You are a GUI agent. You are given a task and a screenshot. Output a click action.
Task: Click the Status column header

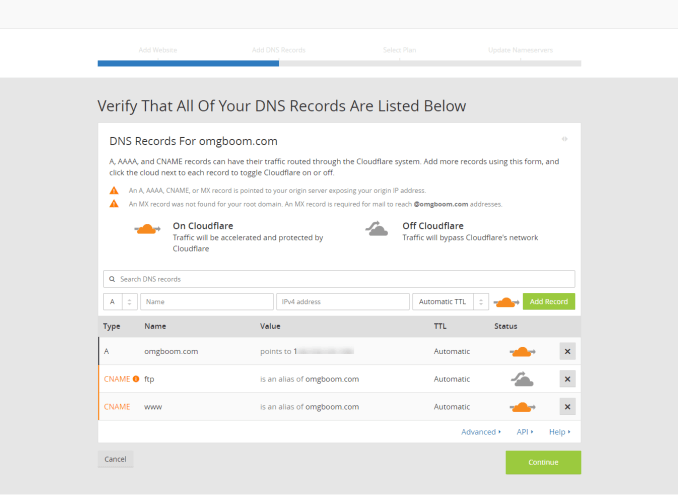click(506, 326)
